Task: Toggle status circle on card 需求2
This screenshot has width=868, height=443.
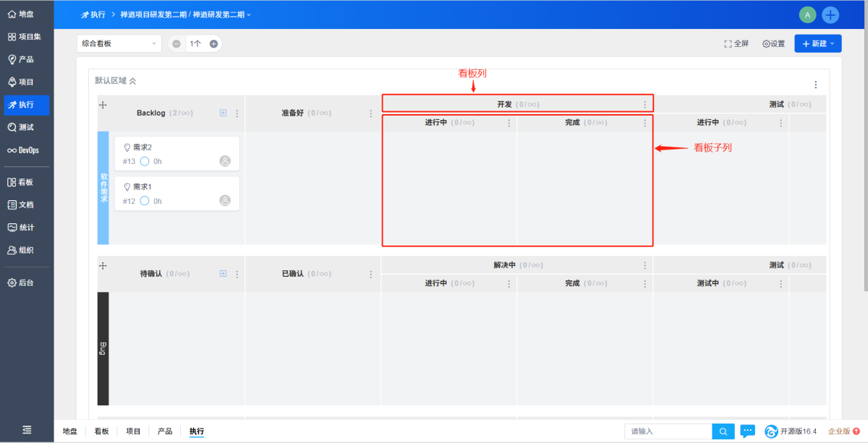Action: pos(145,161)
